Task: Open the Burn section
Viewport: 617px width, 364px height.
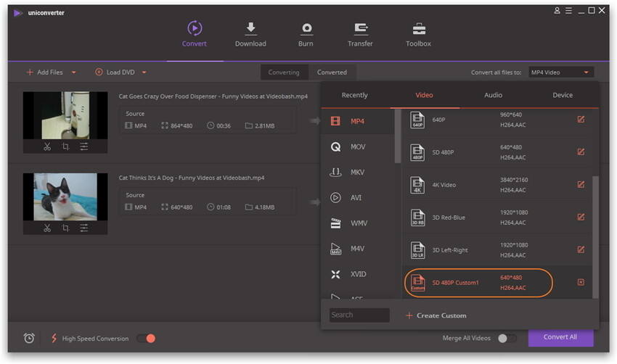Action: (306, 34)
